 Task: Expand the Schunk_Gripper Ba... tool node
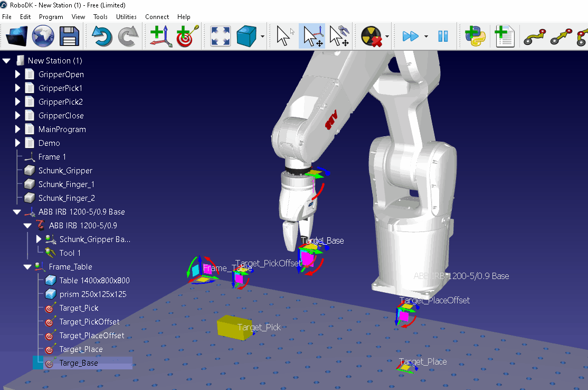[x=38, y=239]
